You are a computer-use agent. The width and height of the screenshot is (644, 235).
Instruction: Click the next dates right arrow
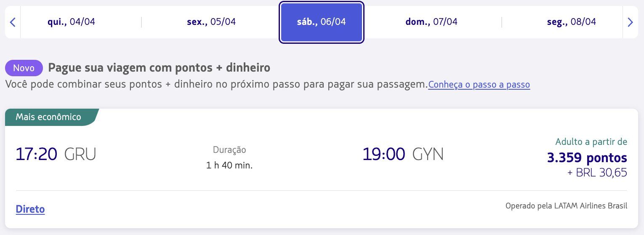coord(630,22)
